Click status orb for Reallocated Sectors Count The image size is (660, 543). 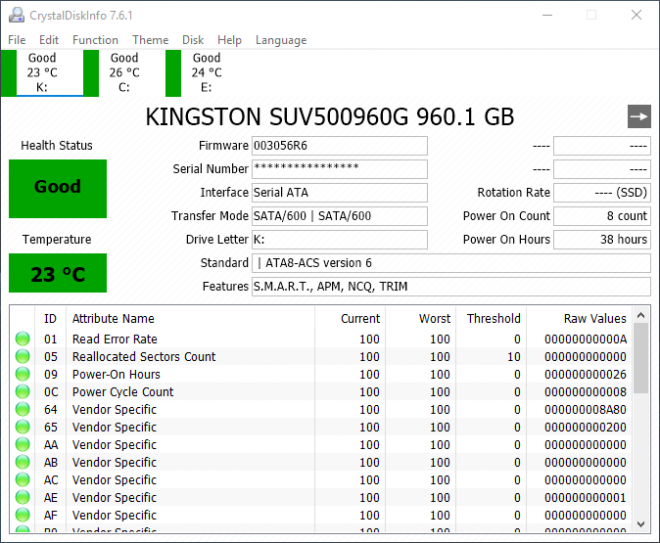click(22, 357)
